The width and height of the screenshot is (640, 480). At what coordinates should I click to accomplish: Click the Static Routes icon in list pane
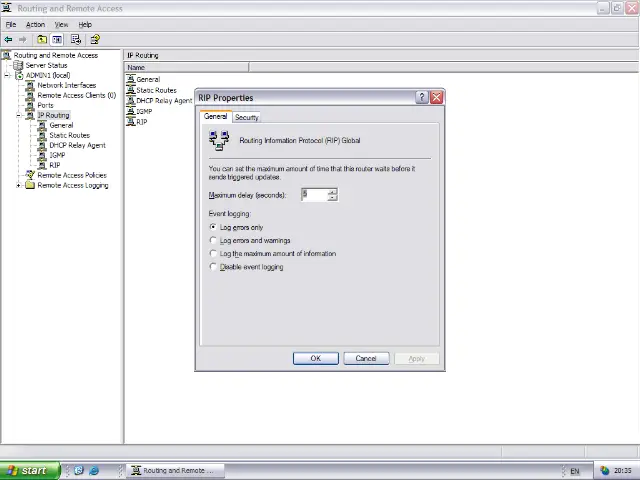click(x=131, y=90)
